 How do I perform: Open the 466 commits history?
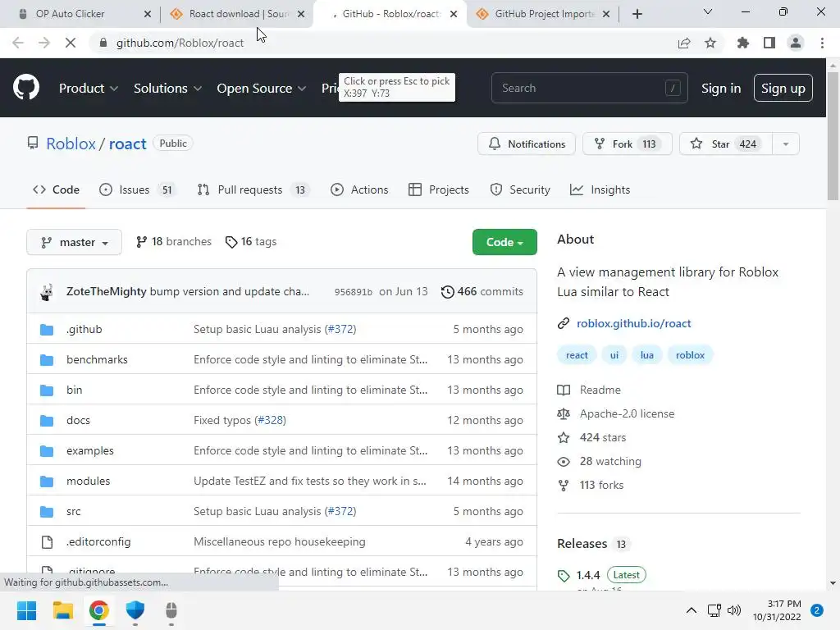point(482,292)
